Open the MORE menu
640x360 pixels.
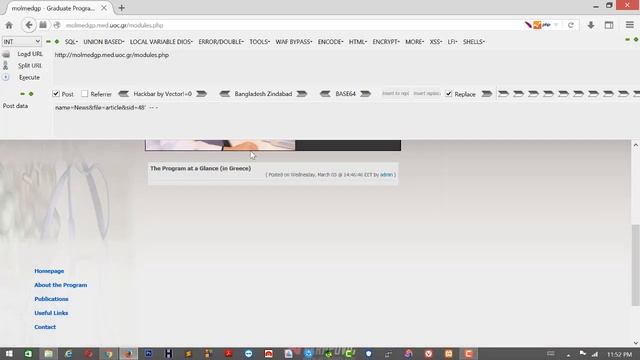click(415, 42)
